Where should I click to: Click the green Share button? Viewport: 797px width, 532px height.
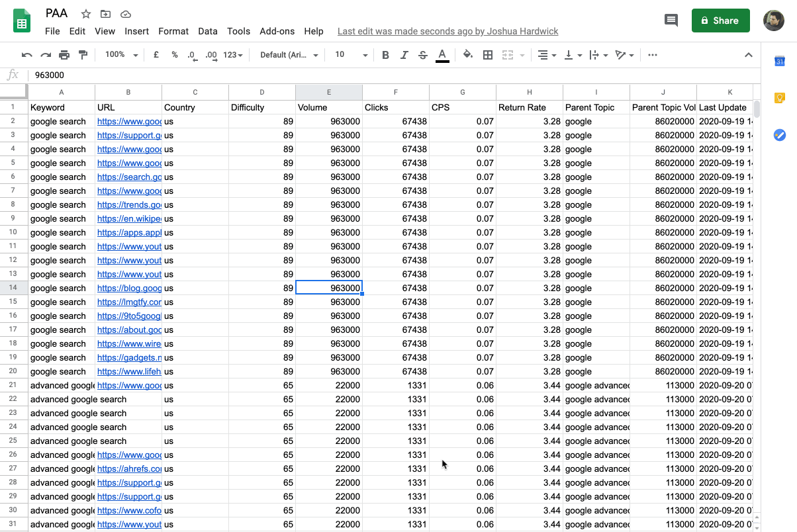pyautogui.click(x=720, y=21)
